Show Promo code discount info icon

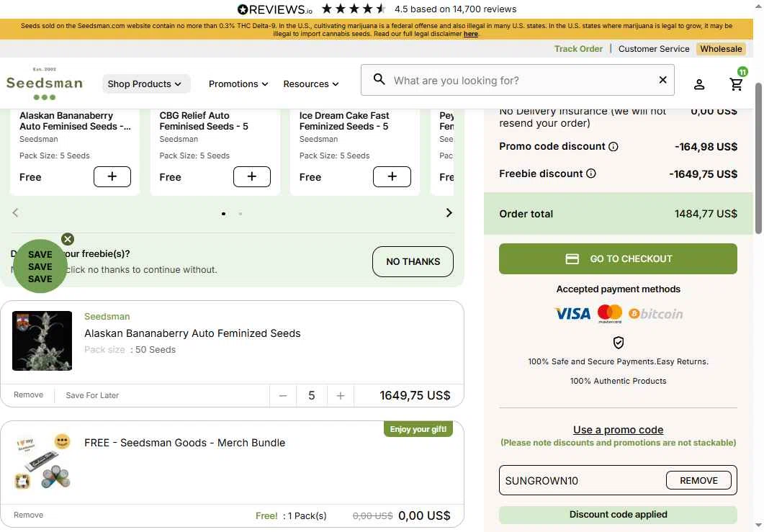[614, 147]
